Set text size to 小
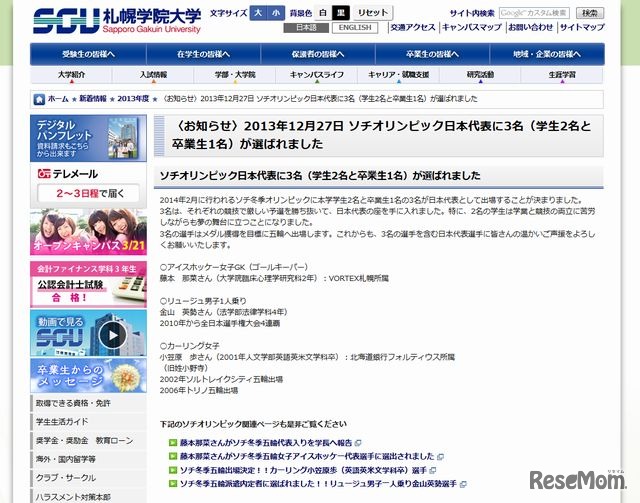Viewport: 640px width, 503px height. (x=276, y=13)
